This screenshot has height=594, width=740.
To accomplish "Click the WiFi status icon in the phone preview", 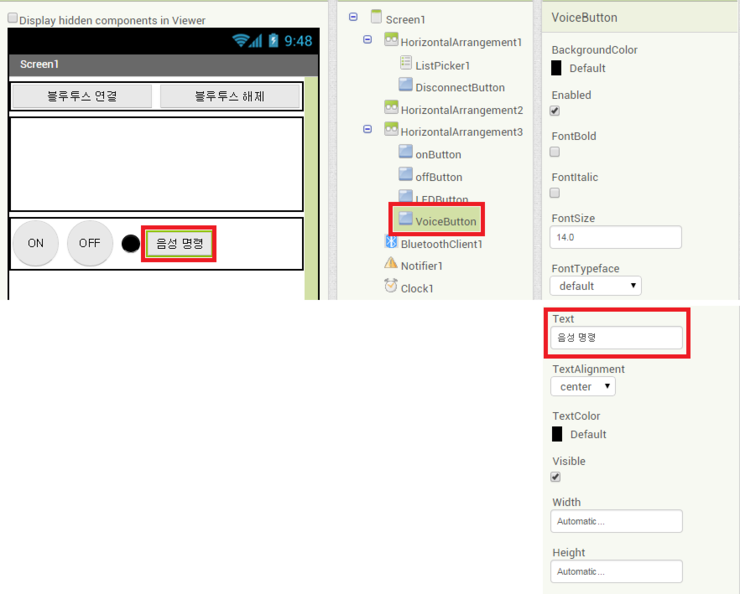I will click(241, 41).
